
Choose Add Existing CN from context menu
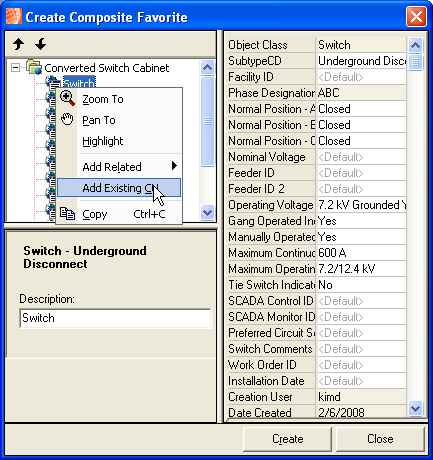coord(119,188)
